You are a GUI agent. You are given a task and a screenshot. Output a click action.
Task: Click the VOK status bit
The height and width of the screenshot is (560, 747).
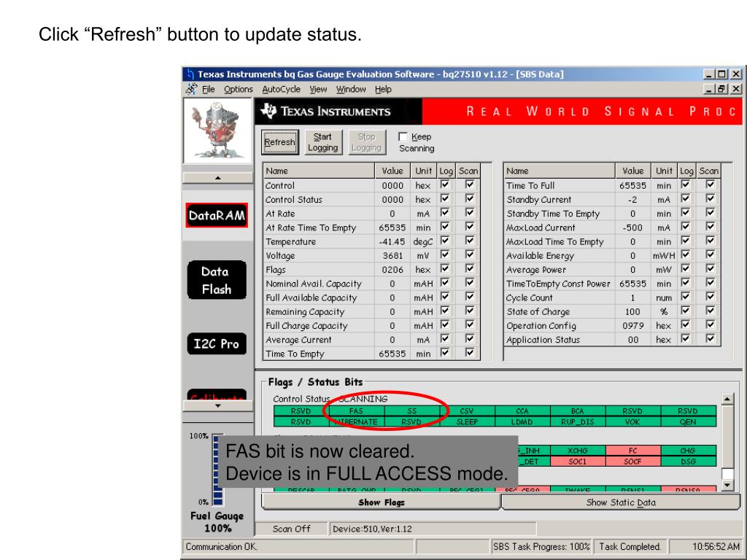[x=632, y=422]
